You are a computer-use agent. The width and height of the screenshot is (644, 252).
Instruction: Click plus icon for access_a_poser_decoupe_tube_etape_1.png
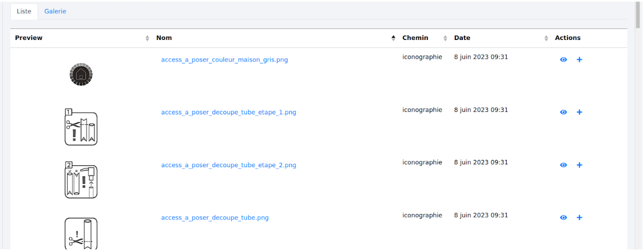click(x=579, y=112)
